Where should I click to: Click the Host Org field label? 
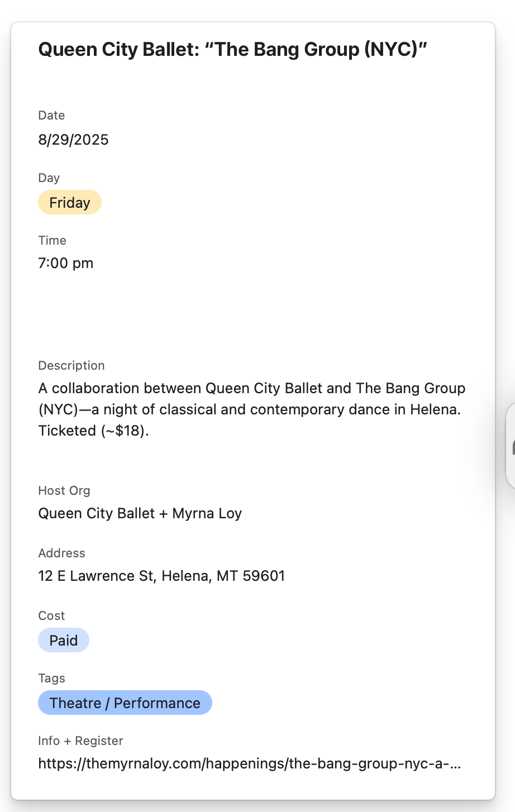[x=64, y=491]
